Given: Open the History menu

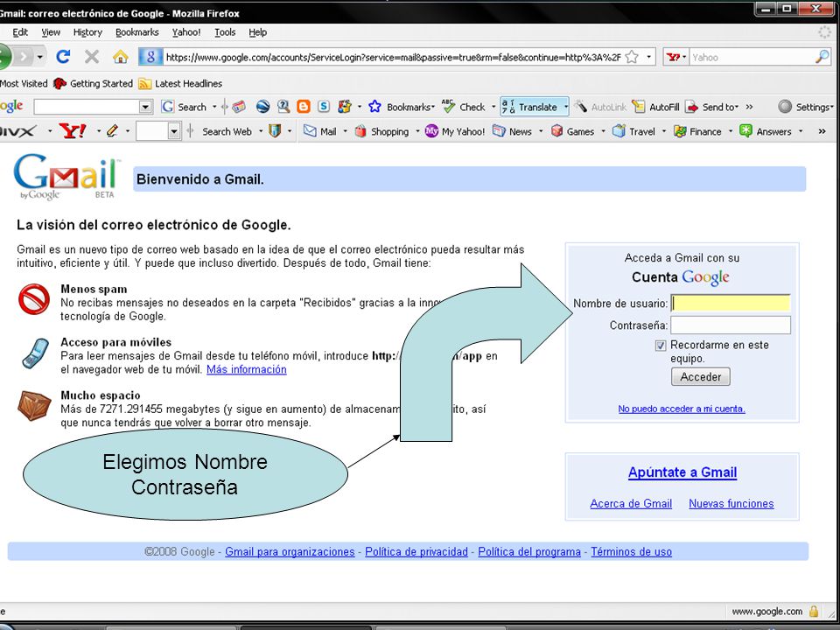Looking at the screenshot, I should 87,32.
